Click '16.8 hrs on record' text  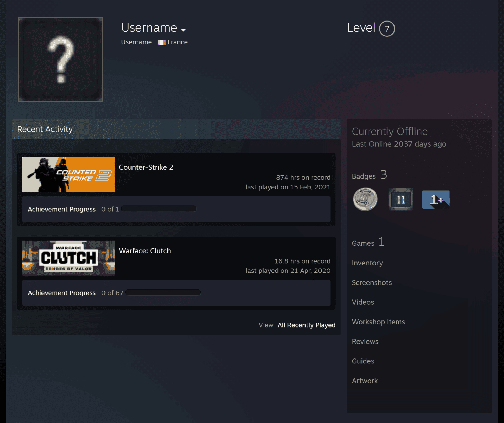coord(302,261)
